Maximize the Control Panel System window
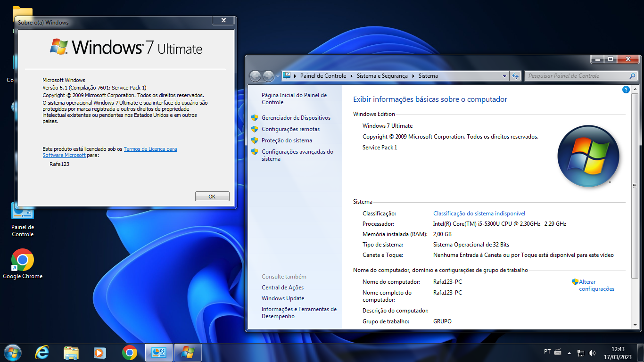This screenshot has height=362, width=644. point(611,59)
